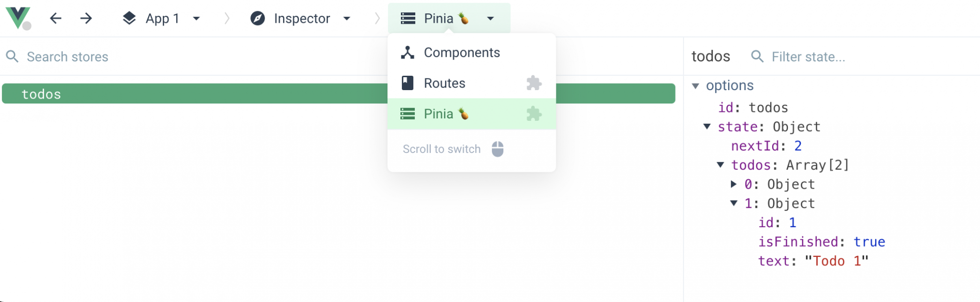Open the Inspector dropdown
This screenshot has width=980, height=302.
point(347,18)
